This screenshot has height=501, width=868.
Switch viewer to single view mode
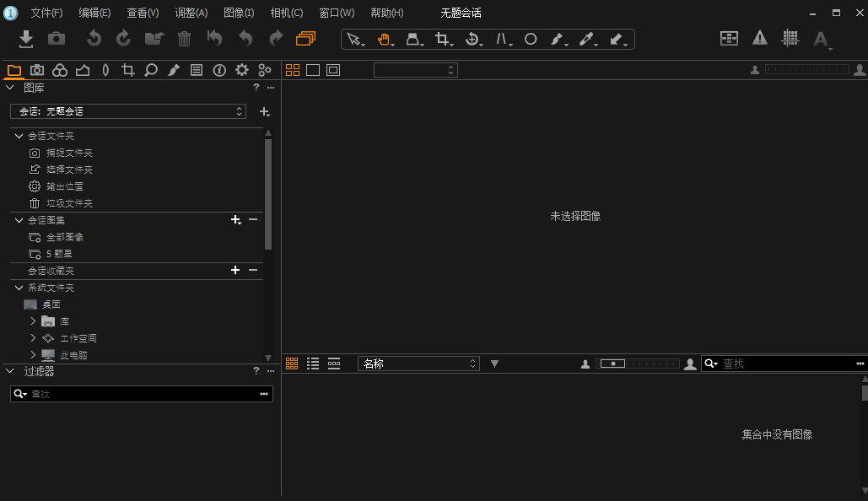[x=313, y=70]
